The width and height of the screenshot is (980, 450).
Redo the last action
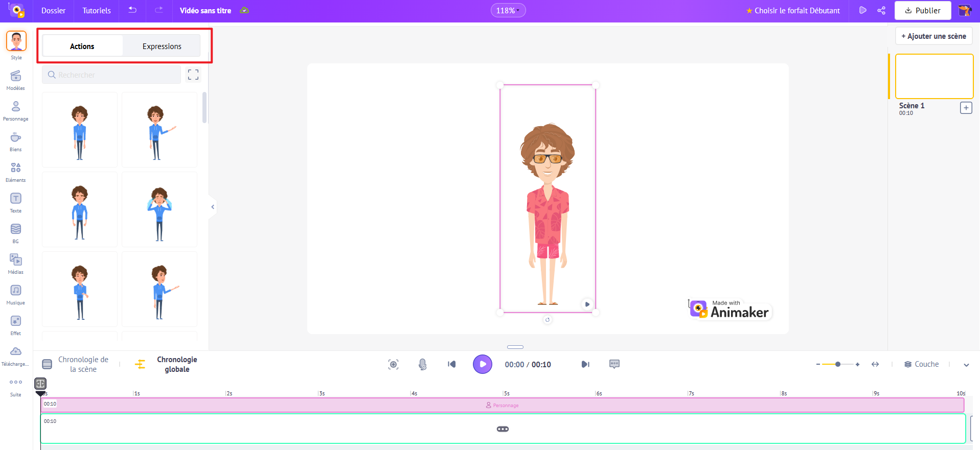click(x=159, y=10)
